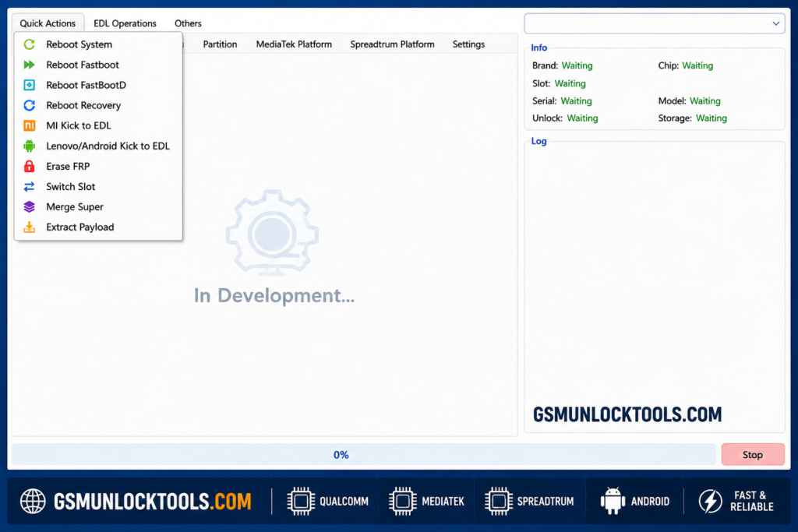This screenshot has width=798, height=532.
Task: Select MI Kick to EDL
Action: pos(98,125)
